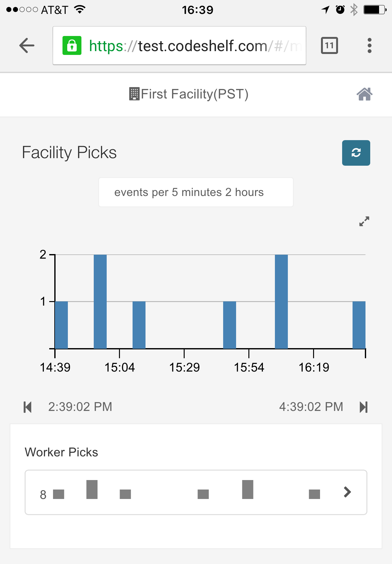Tap the browser back arrow

(27, 45)
